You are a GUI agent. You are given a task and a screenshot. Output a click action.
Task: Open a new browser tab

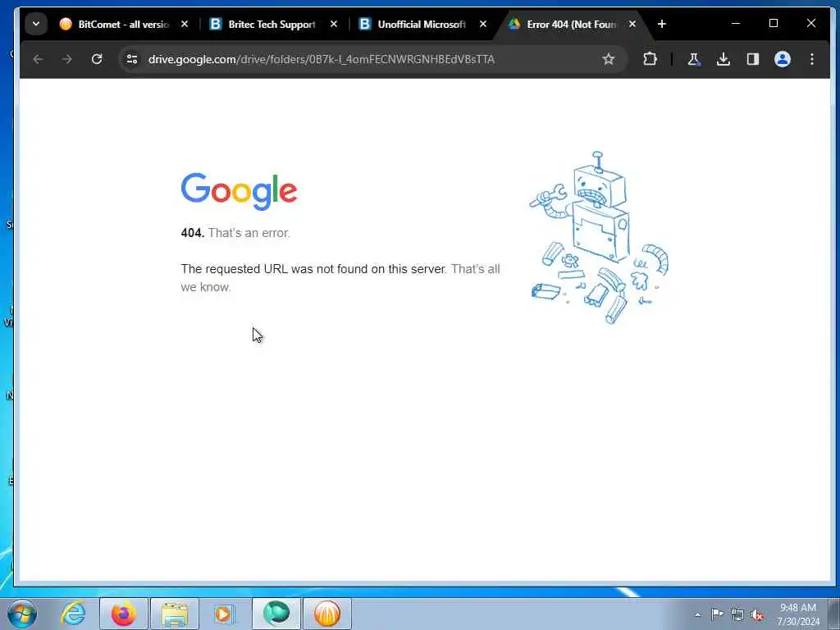(662, 24)
